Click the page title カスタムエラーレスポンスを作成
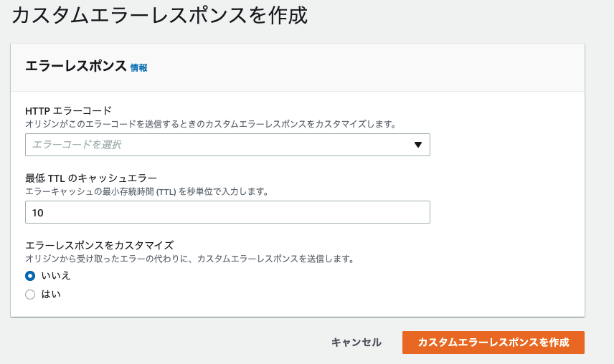This screenshot has height=364, width=614. tap(160, 16)
